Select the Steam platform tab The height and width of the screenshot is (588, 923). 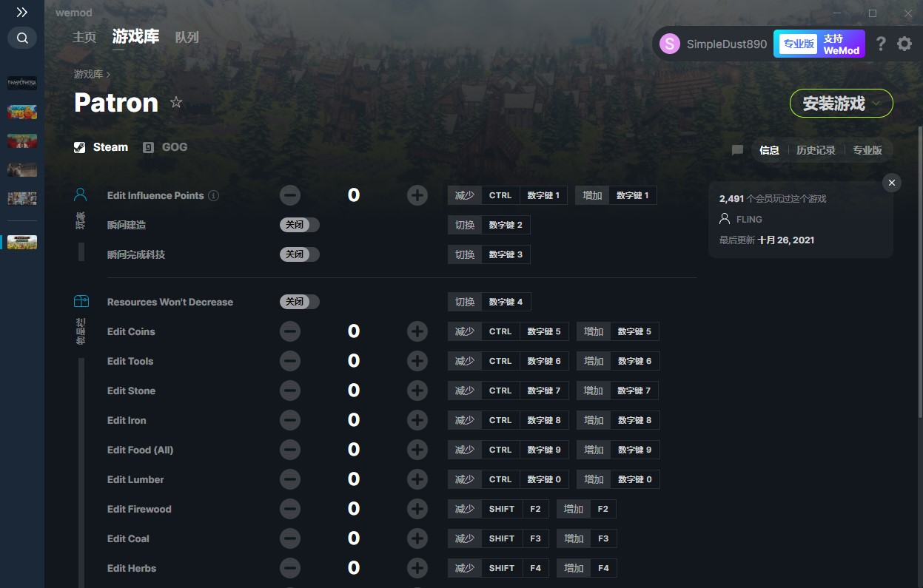(101, 147)
